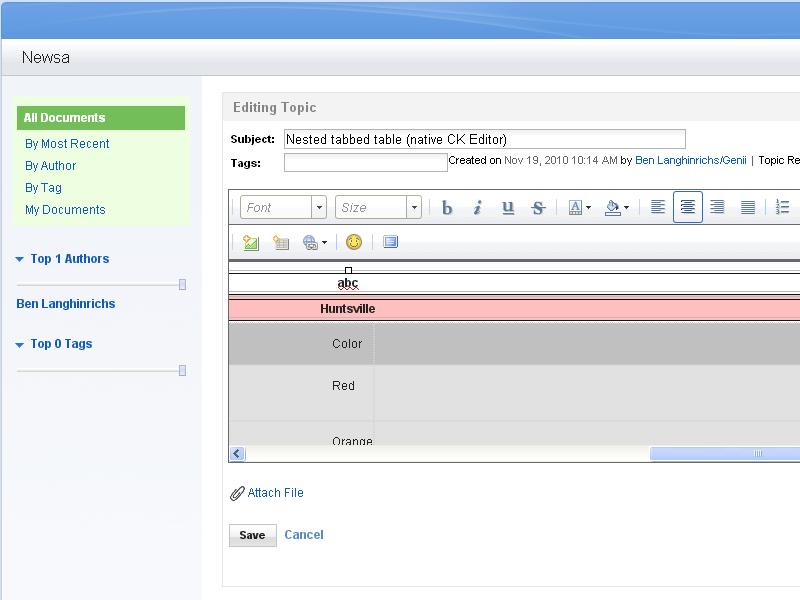Screen dimensions: 800x600
Task: Click the insert image icon
Action: click(x=251, y=242)
